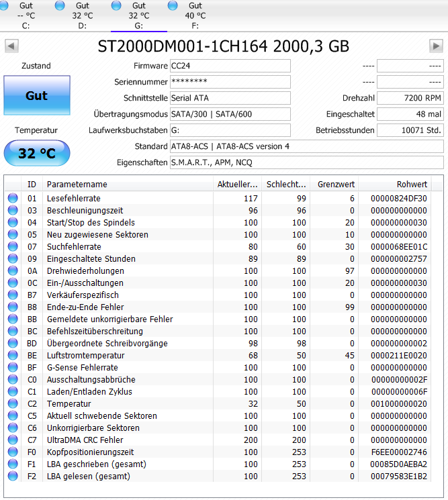Select drive D: tab at top

pyautogui.click(x=83, y=15)
